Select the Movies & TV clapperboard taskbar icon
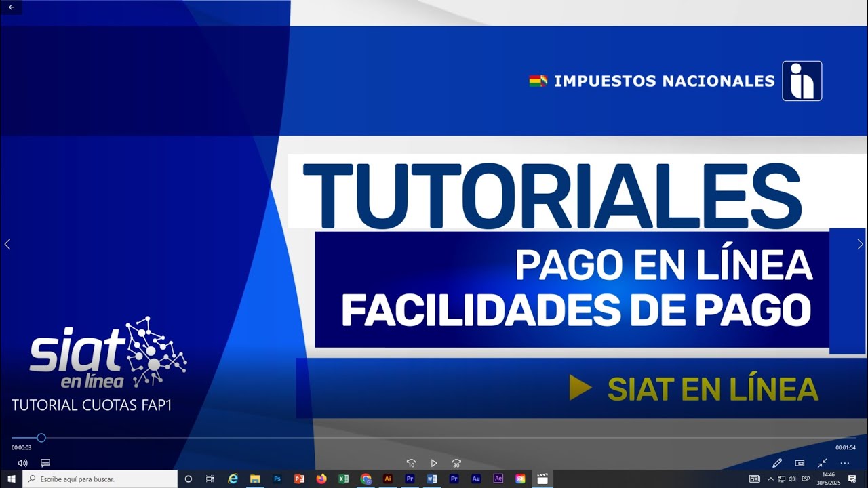This screenshot has height=488, width=868. (542, 479)
